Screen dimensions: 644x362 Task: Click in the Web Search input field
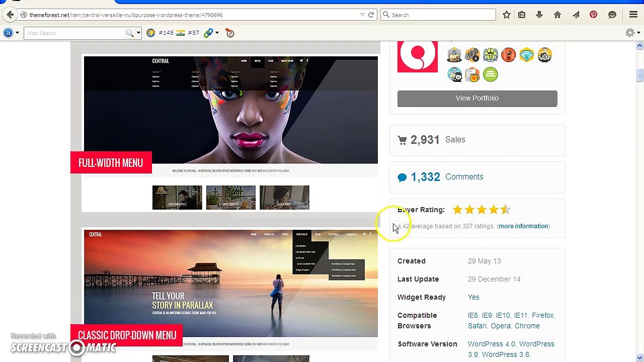point(75,33)
